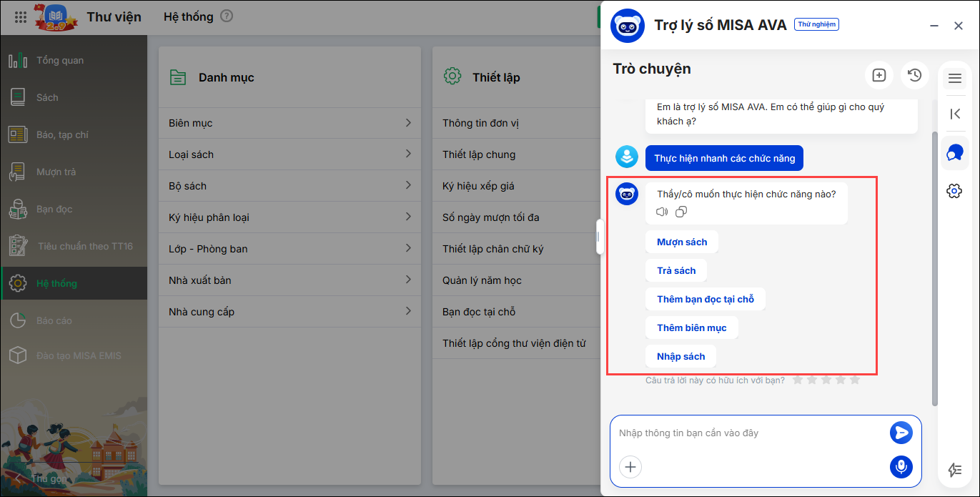This screenshot has width=980, height=497.
Task: Go to Báo cáo sidebar item
Action: click(x=54, y=320)
